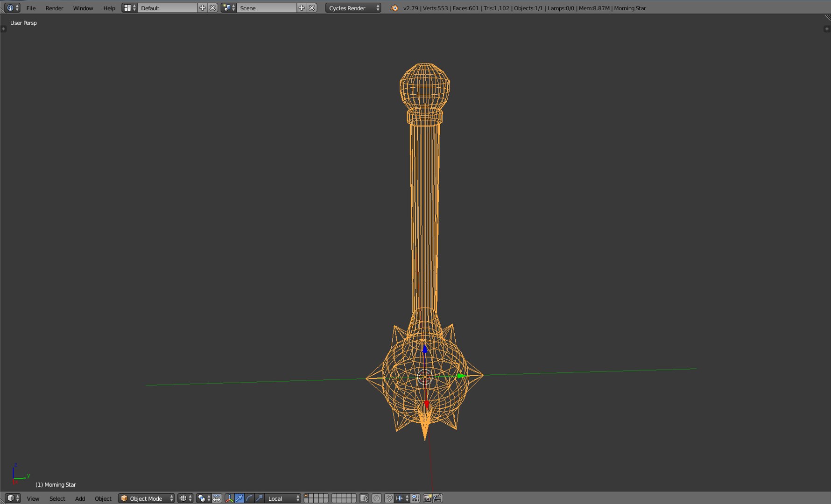The height and width of the screenshot is (504, 831).
Task: Open the Object menu in viewport header
Action: (103, 498)
